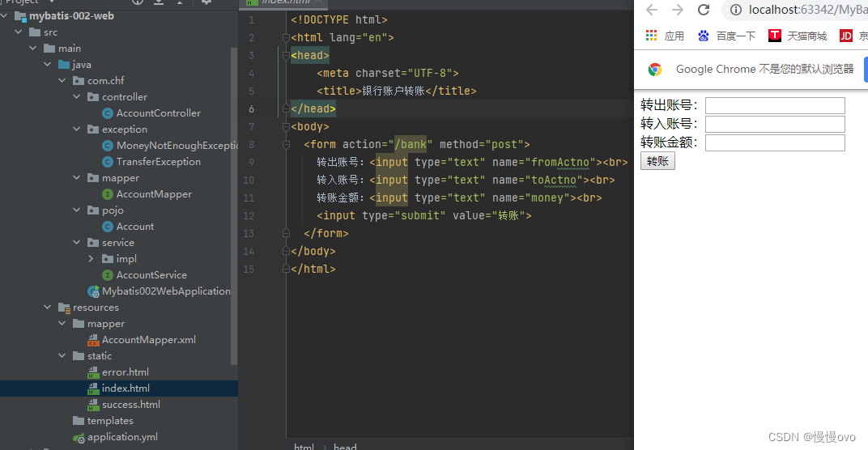Open AccountController class icon
Screen dimensions: 868x450
108,113
